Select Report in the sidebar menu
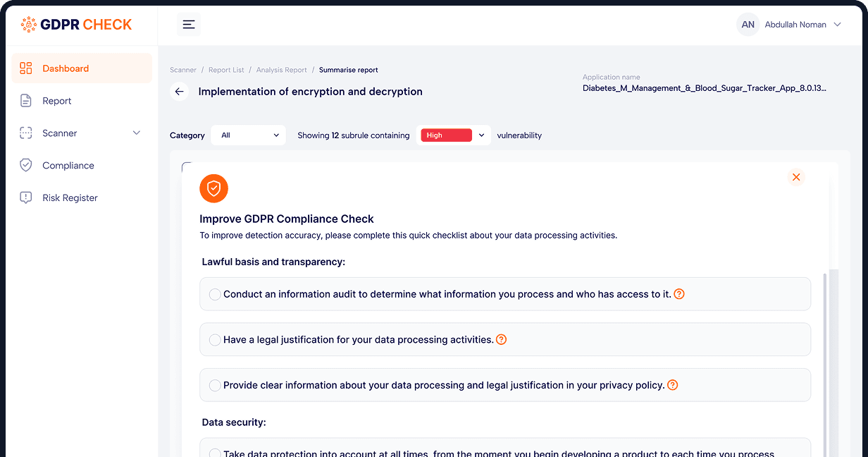 56,100
